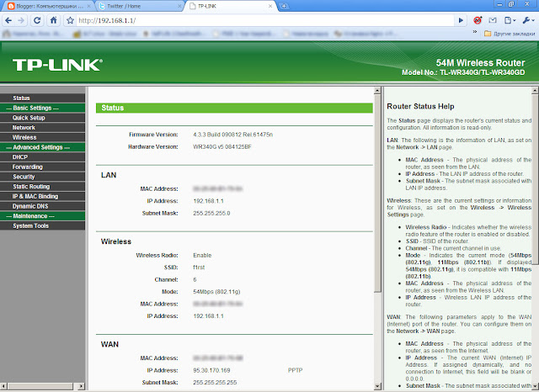
Task: Click the hardware version WR340G v5 value
Action: pos(222,147)
